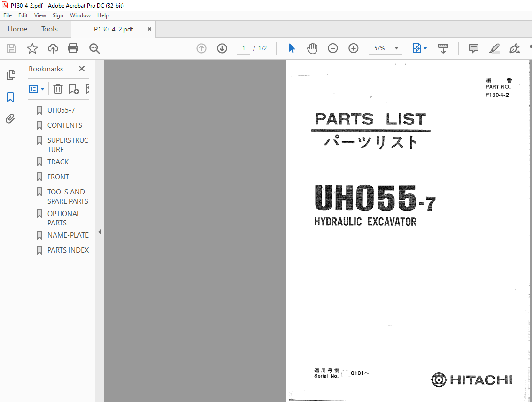
Task: Click the page number input field
Action: [x=244, y=48]
